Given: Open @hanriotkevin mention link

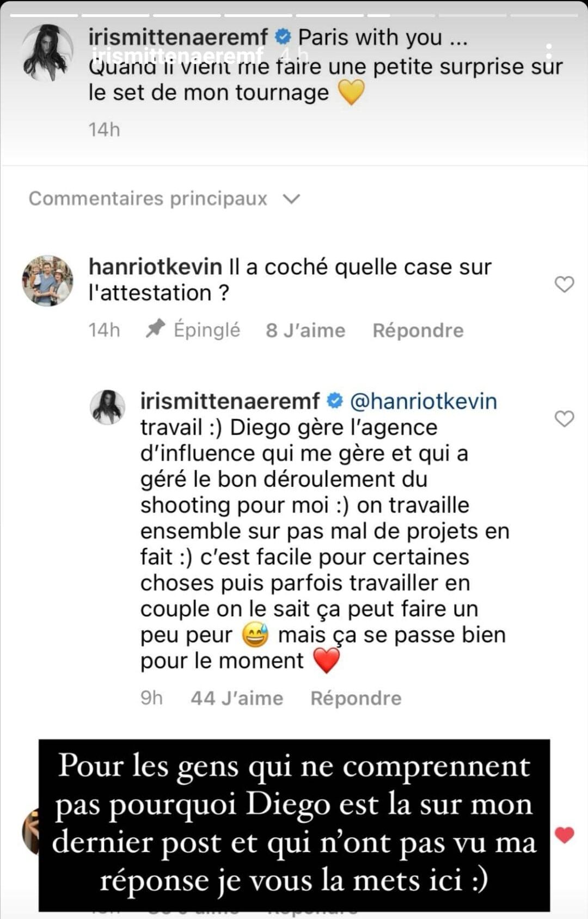Looking at the screenshot, I should point(423,402).
